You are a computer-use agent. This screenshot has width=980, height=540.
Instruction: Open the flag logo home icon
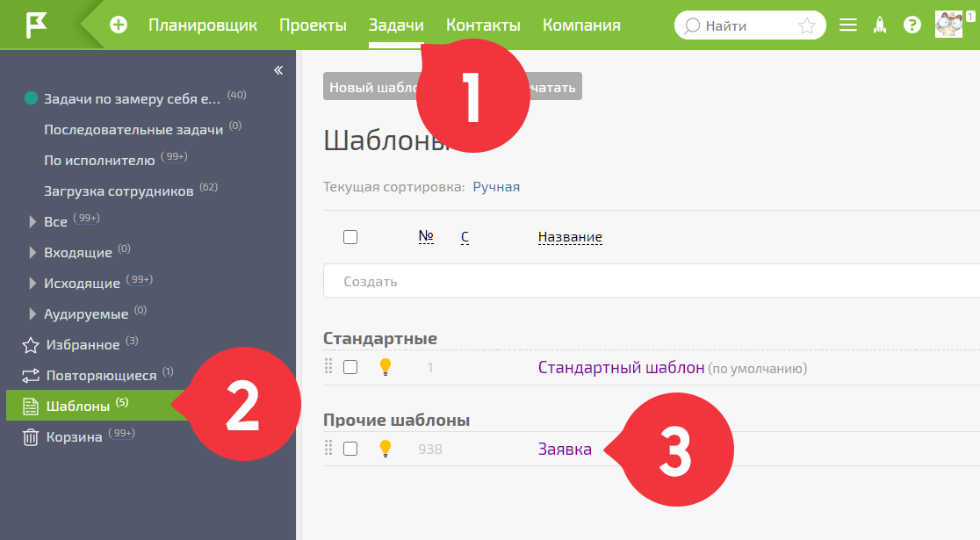[x=36, y=25]
